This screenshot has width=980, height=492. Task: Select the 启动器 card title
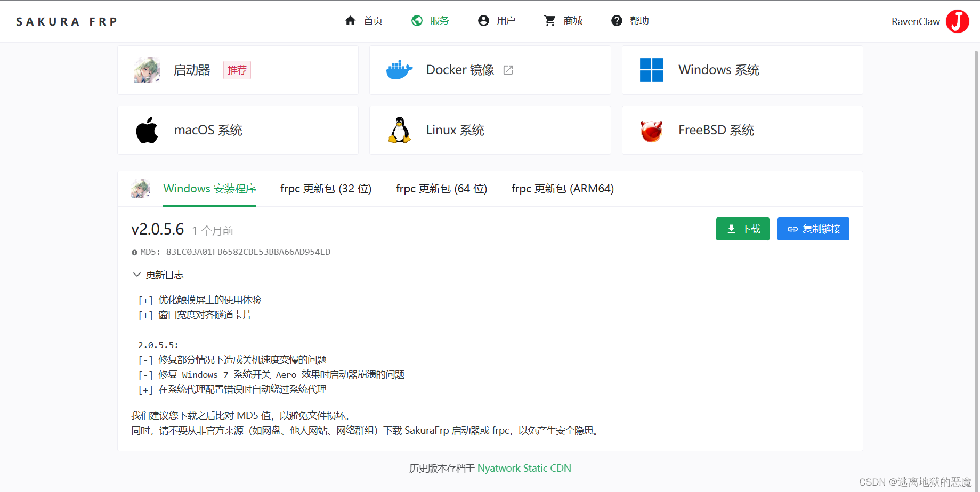[x=192, y=70]
